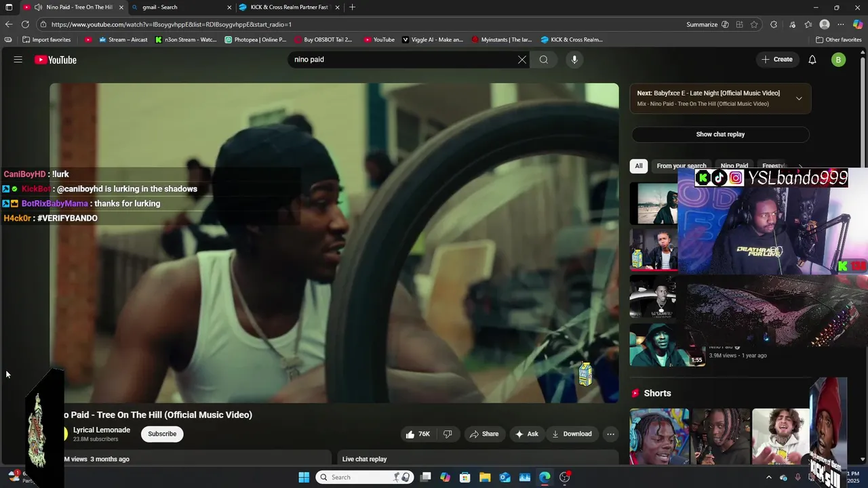
Task: Open more actions three-dot menu under video
Action: pos(610,434)
